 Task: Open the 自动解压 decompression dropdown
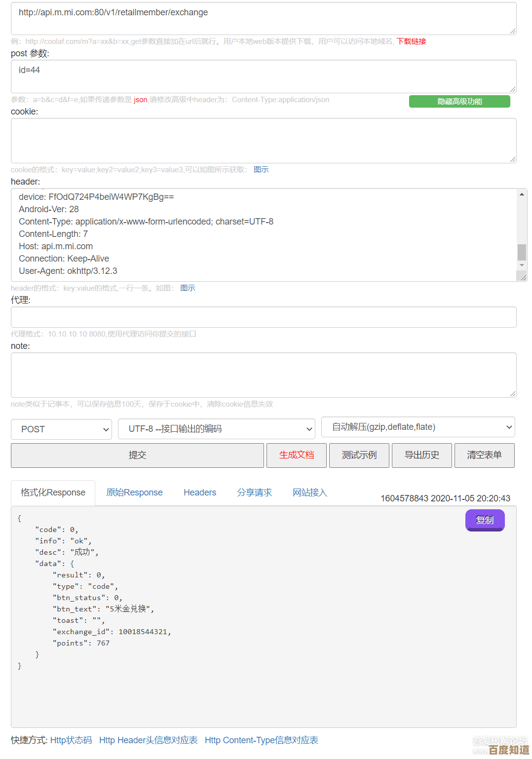[418, 427]
